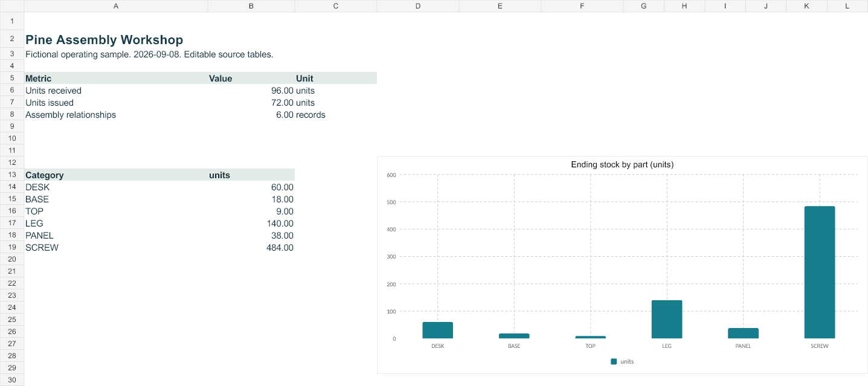This screenshot has height=386, width=868.
Task: Select the BASE category cell
Action: click(x=116, y=199)
